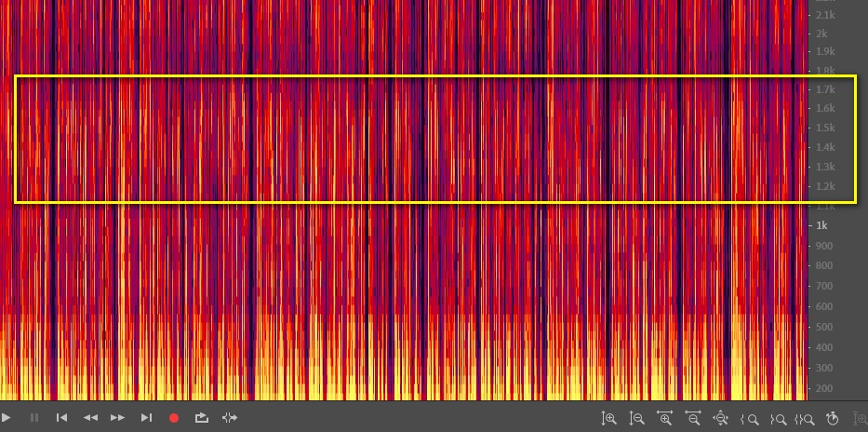Click the zoom-to-fit all icon
868x432 pixels.
[721, 419]
